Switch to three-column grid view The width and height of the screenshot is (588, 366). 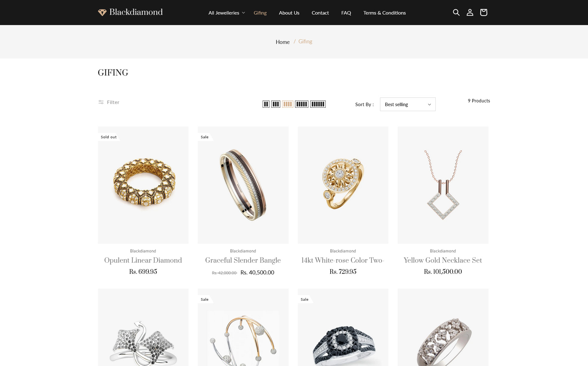[275, 104]
